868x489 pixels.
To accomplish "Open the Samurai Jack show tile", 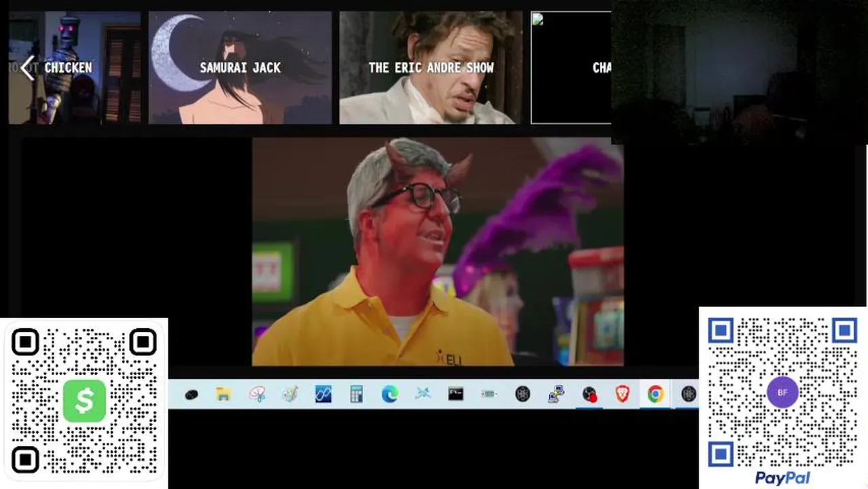I will 240,67.
